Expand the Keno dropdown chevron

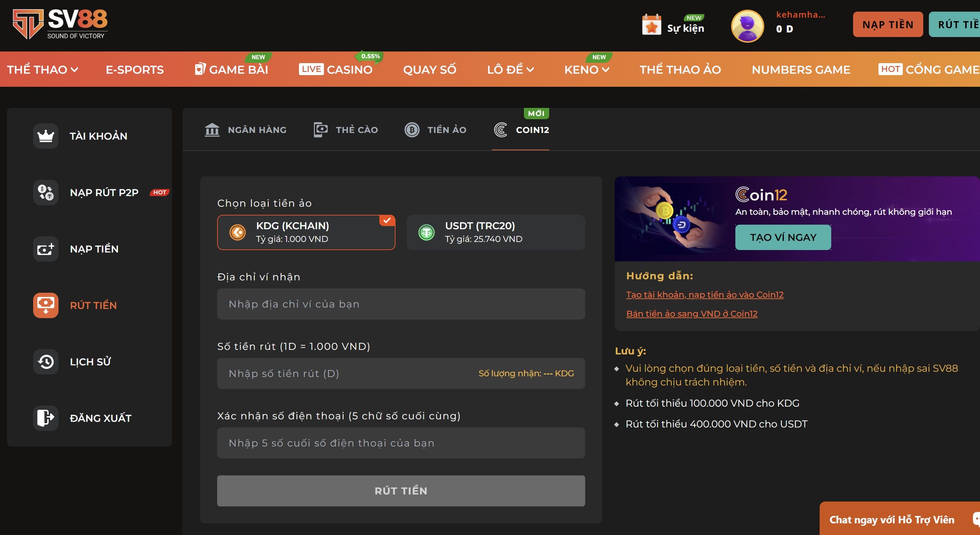606,69
